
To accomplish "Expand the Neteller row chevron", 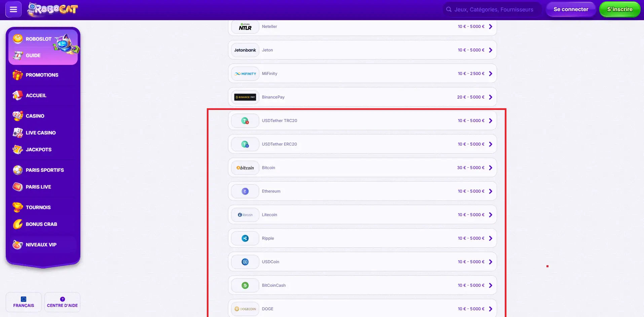I will (x=491, y=27).
